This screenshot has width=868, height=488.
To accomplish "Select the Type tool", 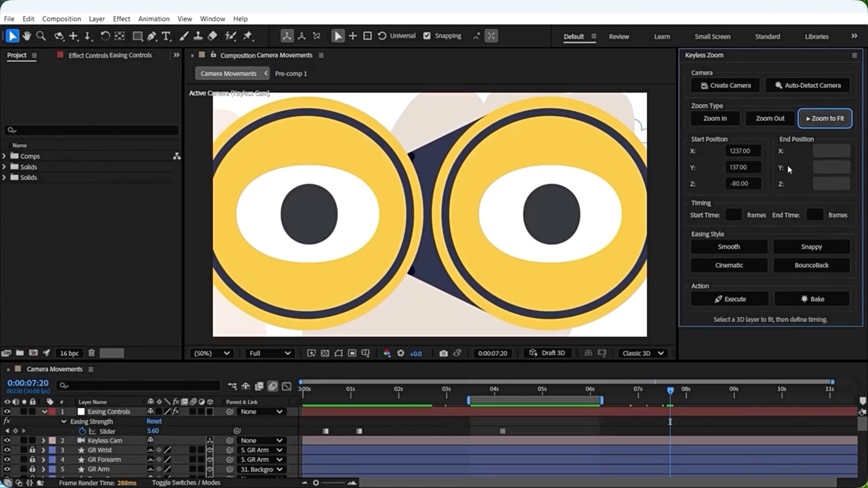I will pos(166,36).
